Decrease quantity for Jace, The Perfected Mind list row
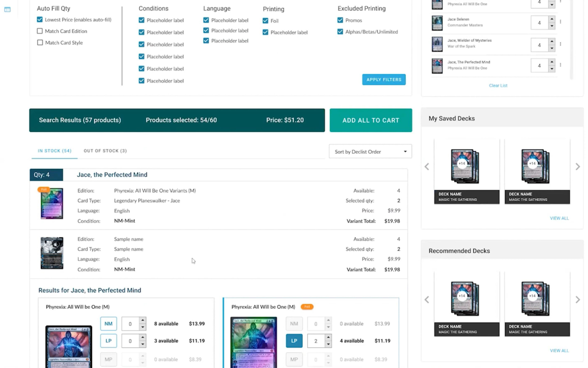 (552, 69)
